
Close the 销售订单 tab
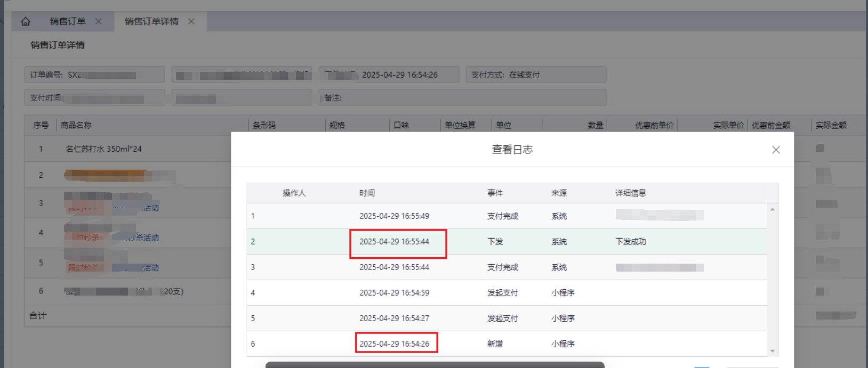(99, 21)
